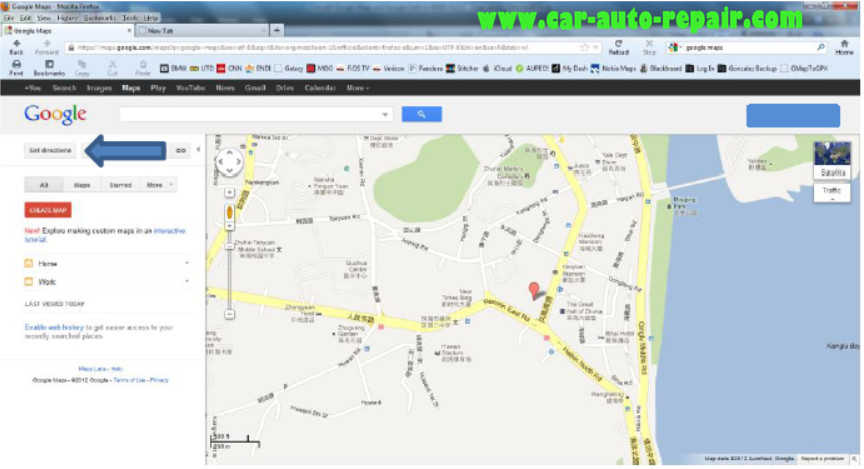The image size is (864, 469).
Task: Click the map zoom level slider track
Action: (229, 270)
